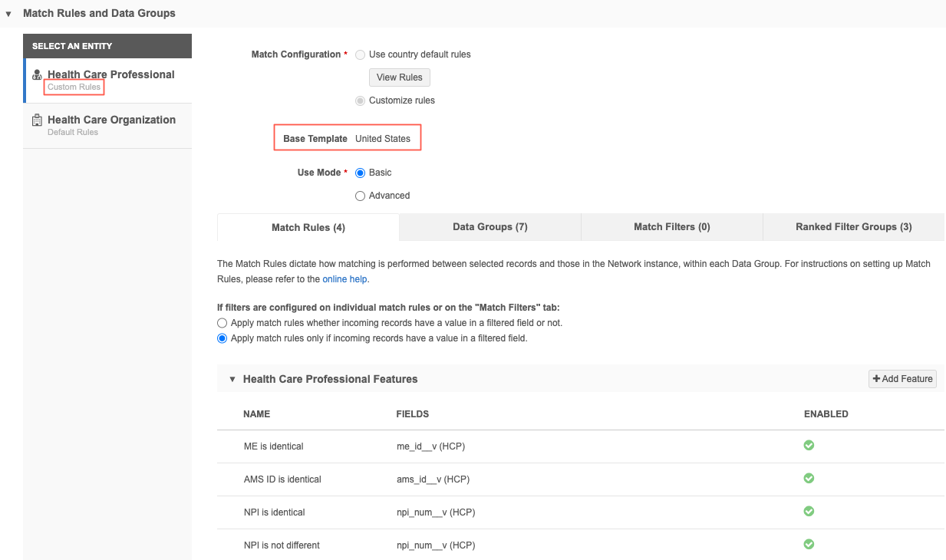
Task: Go to the Ranked Filter Groups (3) tab
Action: 853,227
